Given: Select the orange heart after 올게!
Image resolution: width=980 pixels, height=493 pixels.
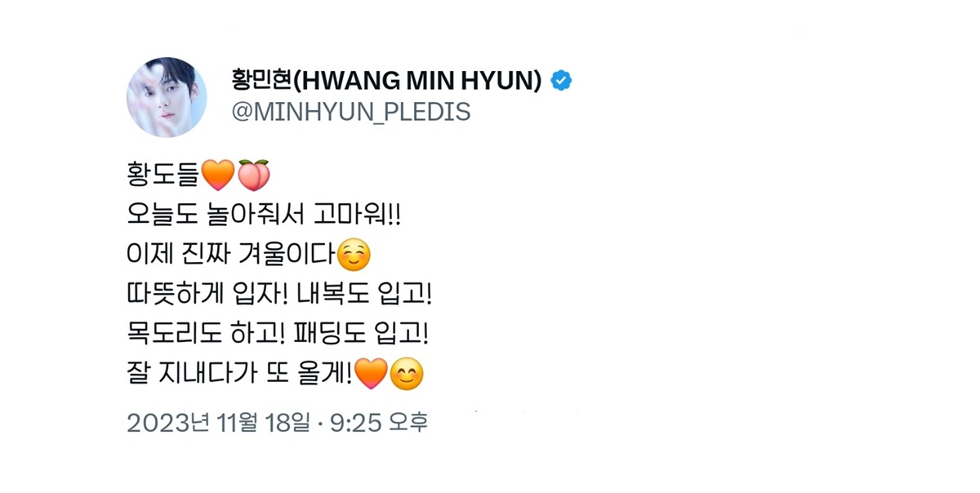Looking at the screenshot, I should click(x=371, y=375).
